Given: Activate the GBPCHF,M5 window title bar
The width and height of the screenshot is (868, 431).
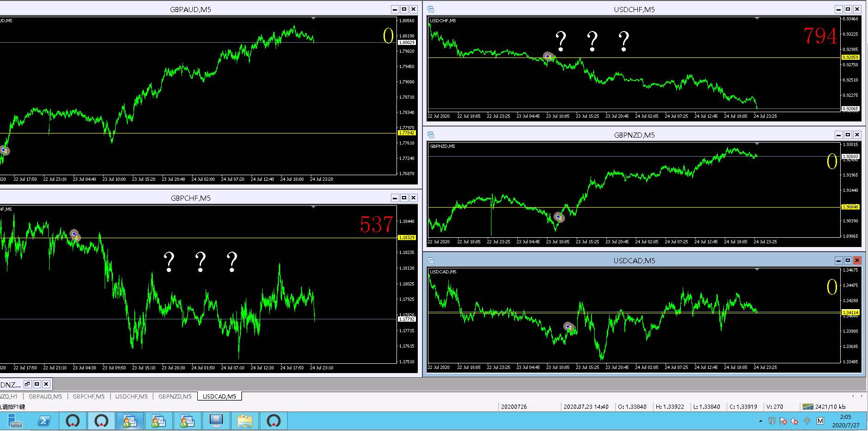Looking at the screenshot, I should pyautogui.click(x=190, y=198).
